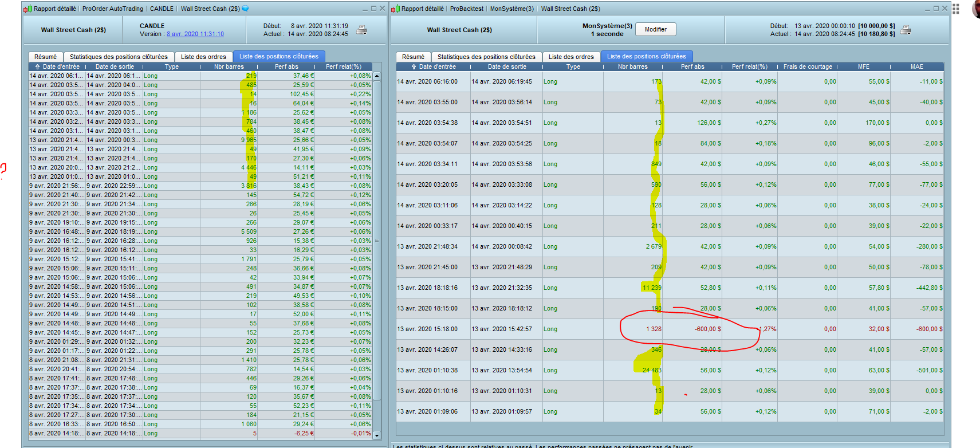Sort CANDLE list by Date de sortie column
980x448 pixels.
tap(115, 66)
